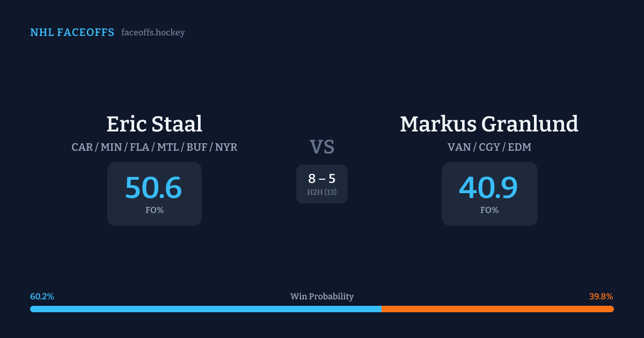
Task: Pick CGY from Granlund's teams
Action: (489, 147)
